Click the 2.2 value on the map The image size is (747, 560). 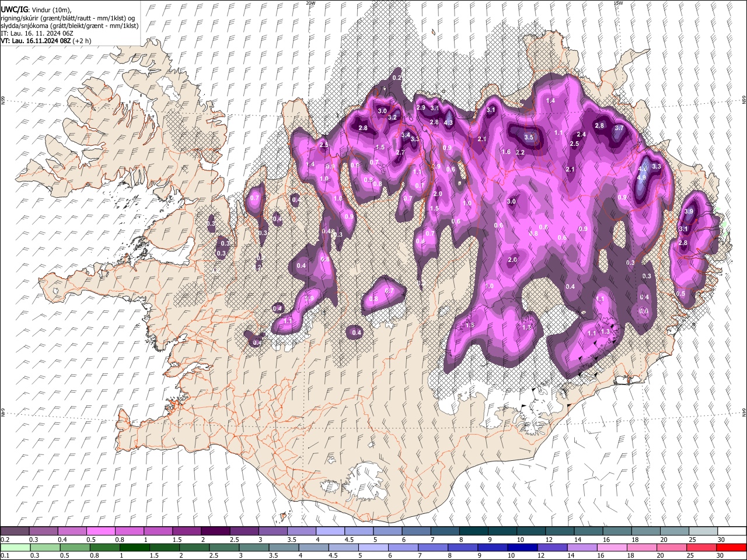[x=520, y=153]
